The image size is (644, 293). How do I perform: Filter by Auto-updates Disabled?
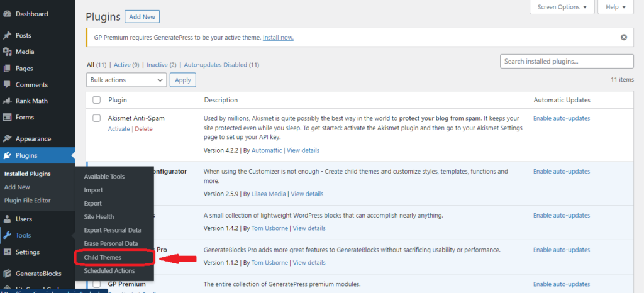[x=216, y=65]
